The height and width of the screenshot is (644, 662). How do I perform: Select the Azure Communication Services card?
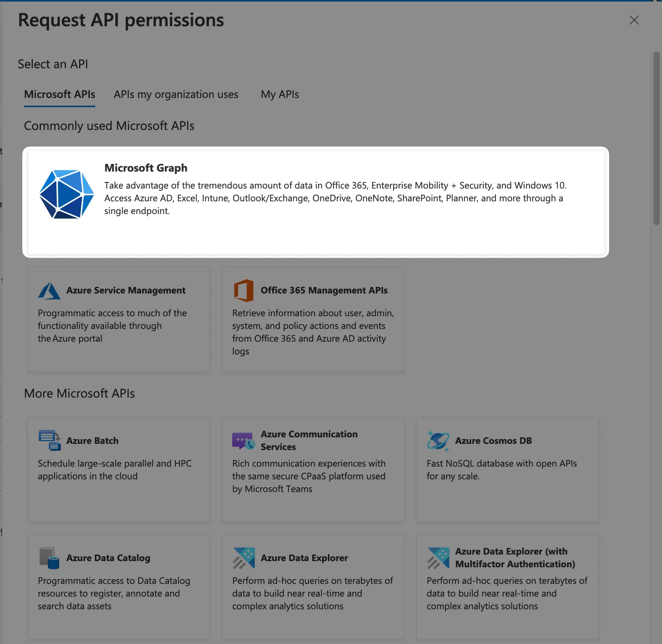(313, 470)
